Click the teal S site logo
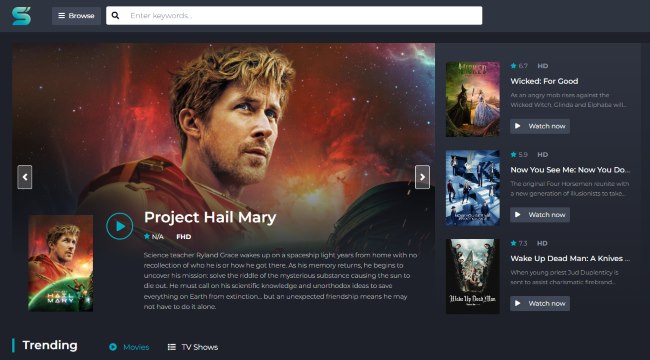 22,16
